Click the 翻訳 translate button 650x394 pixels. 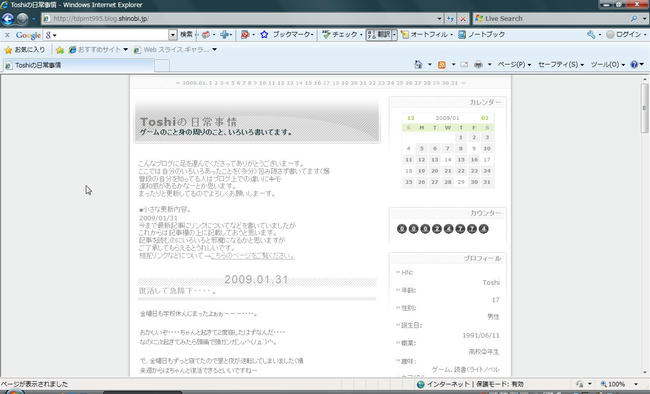[379, 35]
